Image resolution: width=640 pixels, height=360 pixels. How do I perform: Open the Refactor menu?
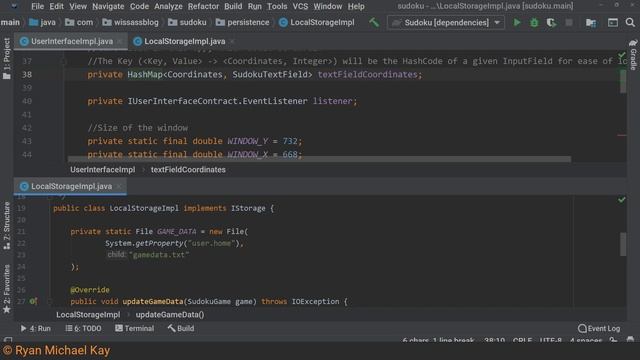pos(203,6)
